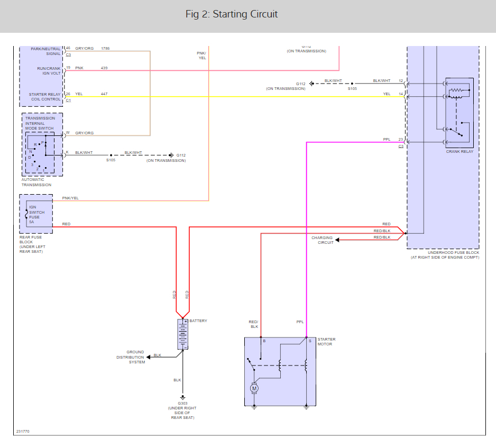This screenshot has height=448, width=496.
Task: Click connector pin number 14
Action: pyautogui.click(x=401, y=94)
